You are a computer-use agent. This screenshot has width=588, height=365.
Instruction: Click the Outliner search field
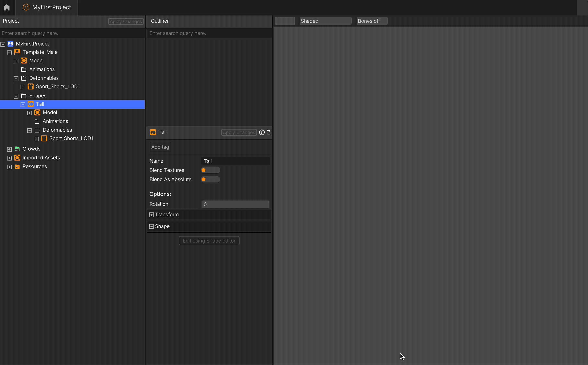[209, 33]
